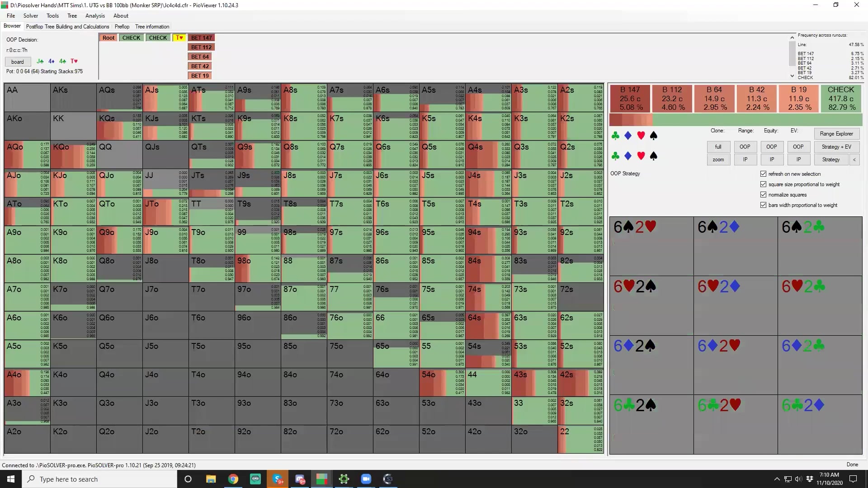Select the club suit filter icon
This screenshot has height=488, width=868.
(615, 135)
